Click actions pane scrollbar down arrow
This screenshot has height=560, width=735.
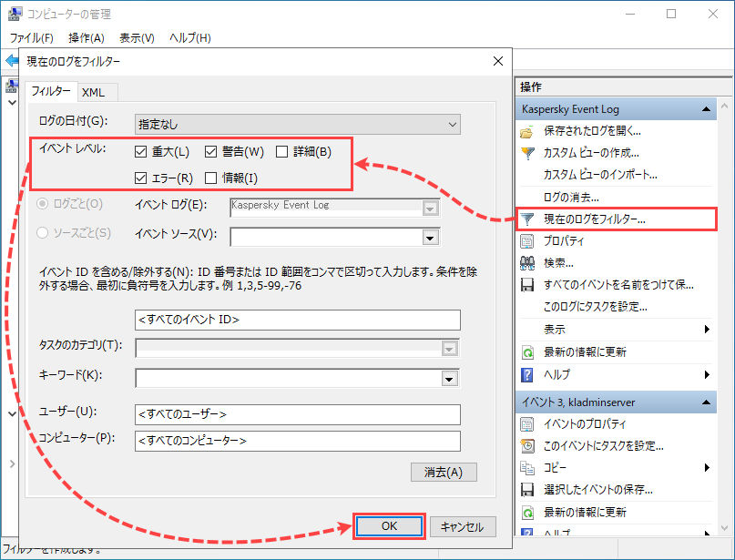click(x=724, y=528)
